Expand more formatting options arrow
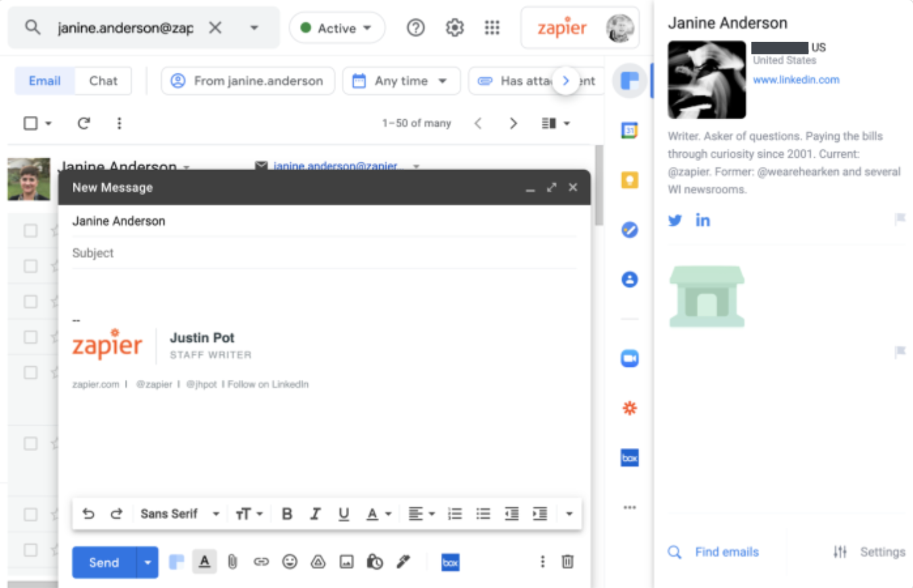Screen dimensions: 913x588 pyautogui.click(x=569, y=514)
